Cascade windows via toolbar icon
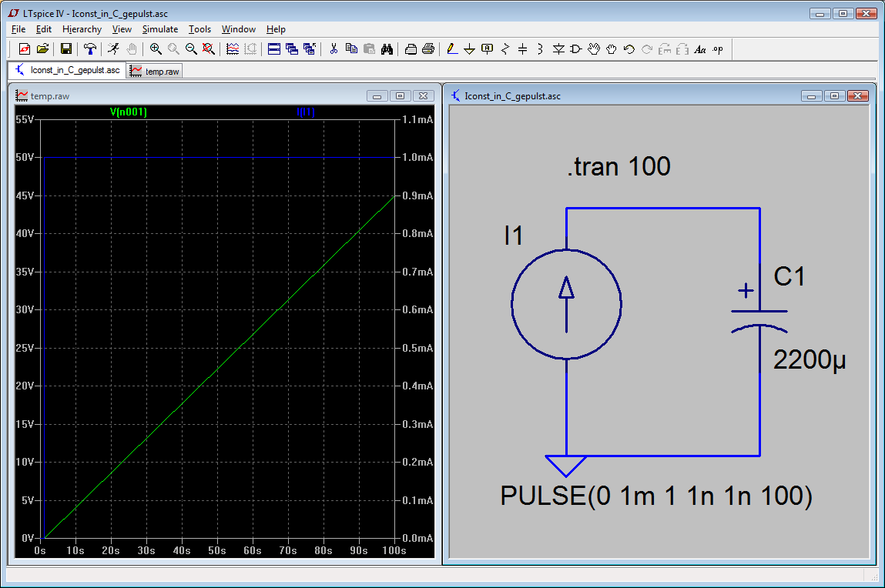Viewport: 885px width, 588px height. click(x=292, y=49)
